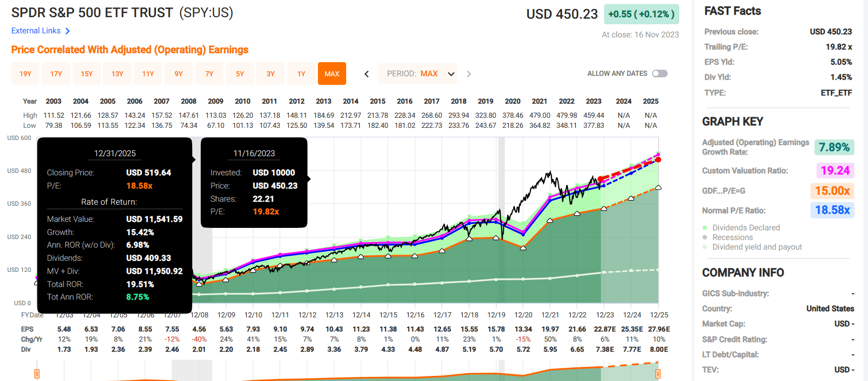Click the External Links chevron arrow

coord(68,31)
